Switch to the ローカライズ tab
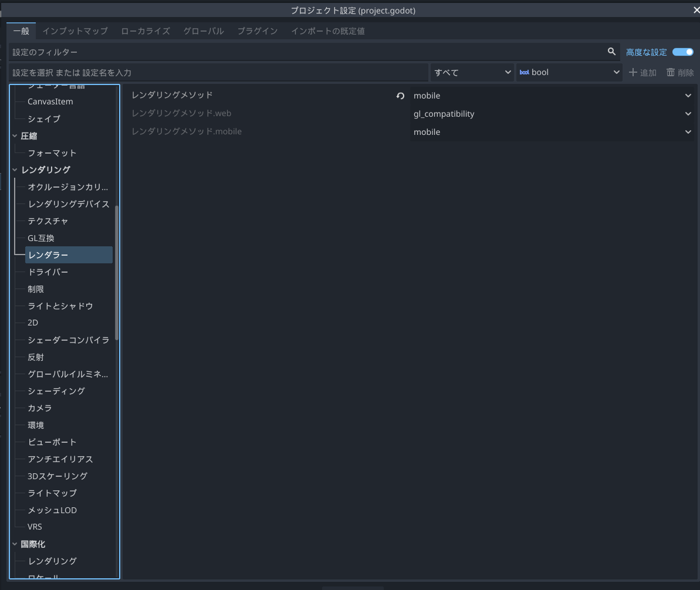The image size is (700, 590). [x=146, y=31]
